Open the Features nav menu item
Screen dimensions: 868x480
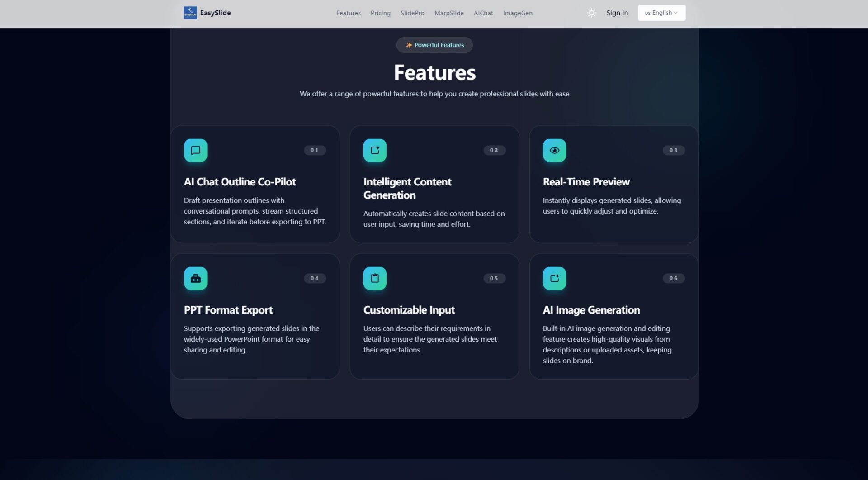tap(348, 13)
